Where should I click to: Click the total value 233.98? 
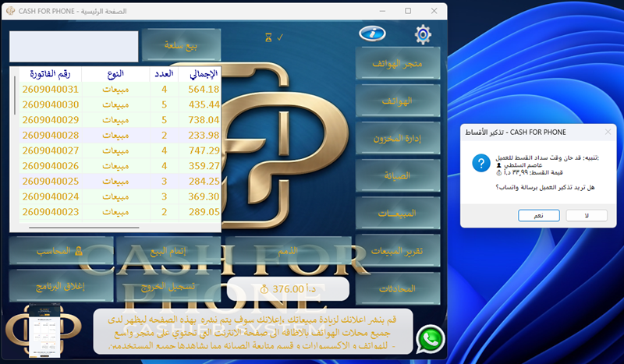[x=204, y=136]
